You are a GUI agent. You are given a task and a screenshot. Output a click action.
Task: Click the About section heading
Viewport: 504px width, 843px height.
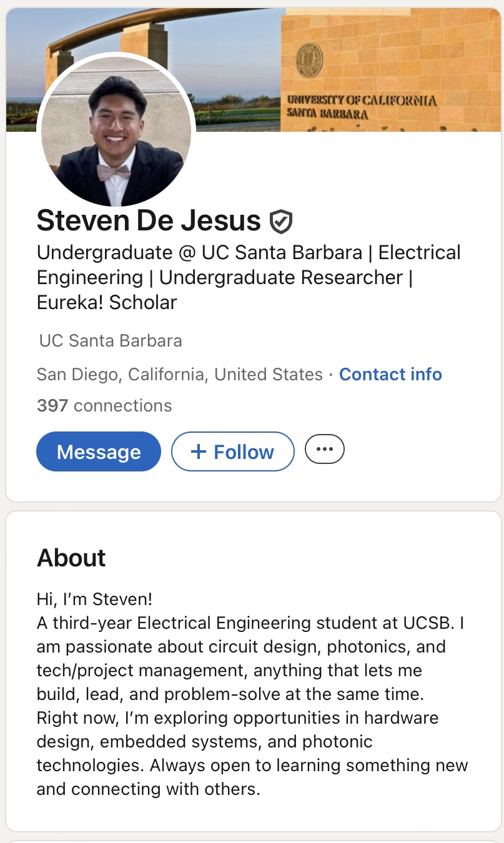click(x=71, y=558)
